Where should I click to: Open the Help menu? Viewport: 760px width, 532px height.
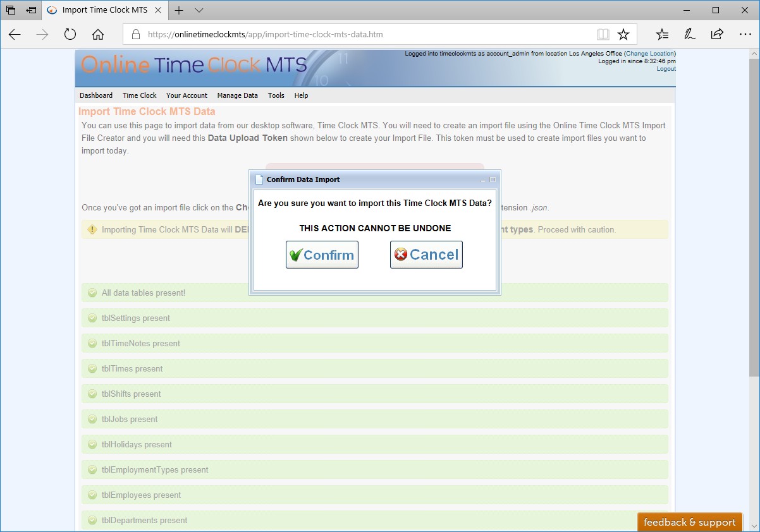coord(301,95)
